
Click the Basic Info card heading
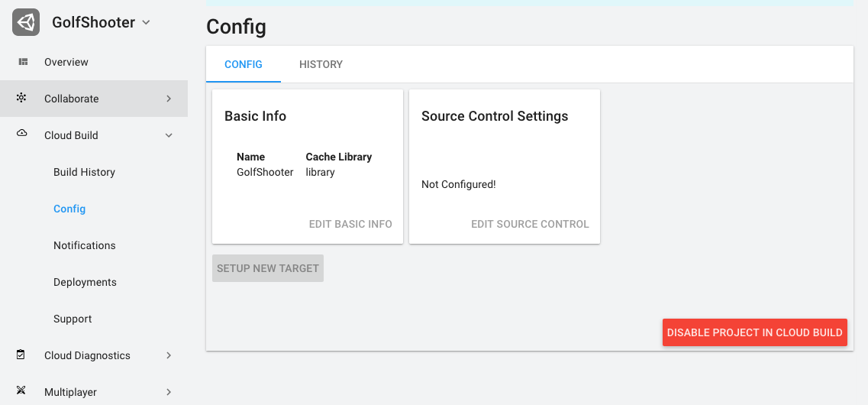(255, 116)
